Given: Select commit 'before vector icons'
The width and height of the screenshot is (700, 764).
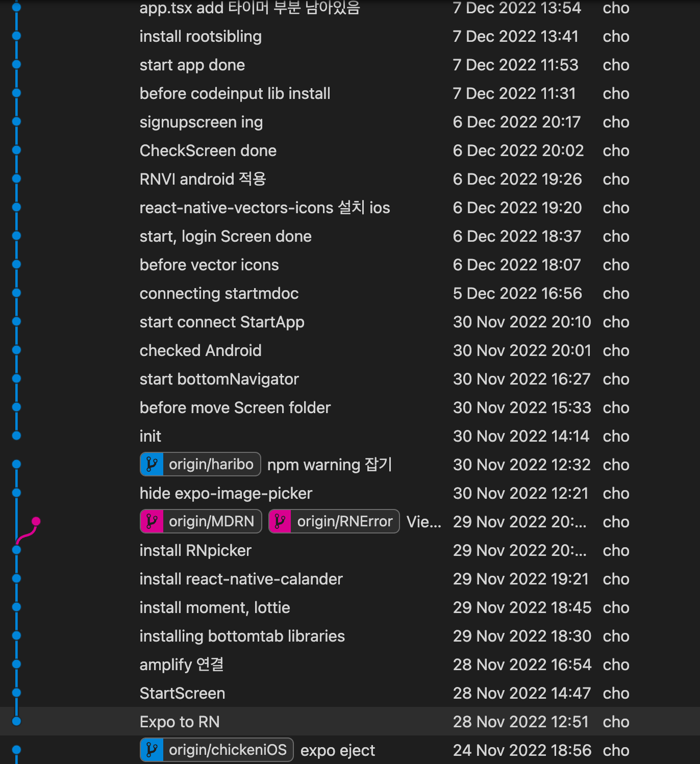Looking at the screenshot, I should pyautogui.click(x=209, y=265).
